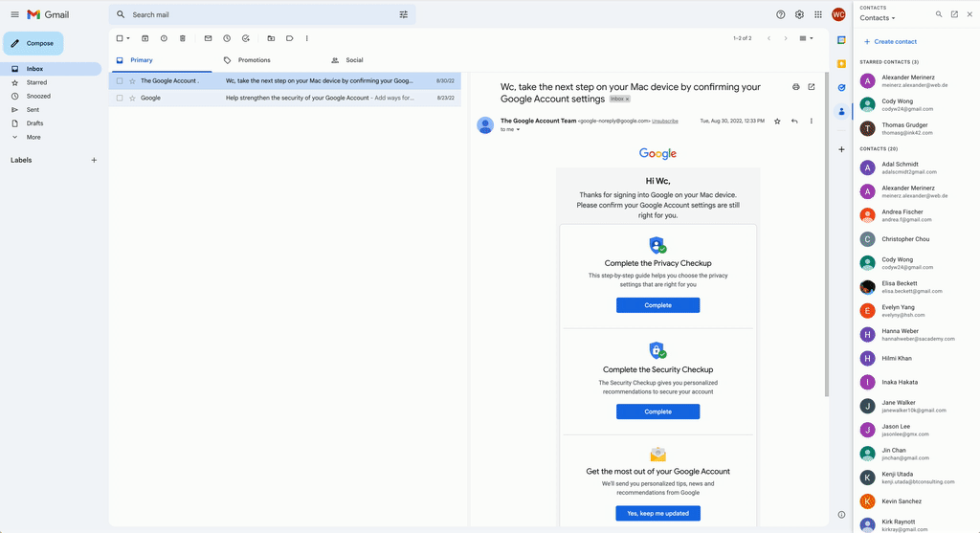Star the open message in header
The height and width of the screenshot is (533, 980).
pos(777,122)
